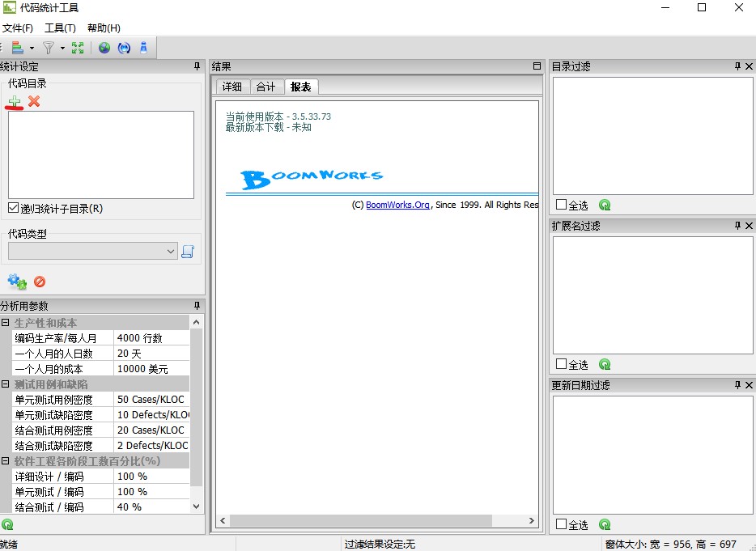
Task: Click the refresh icon in 目录过滤 panel
Action: point(605,206)
